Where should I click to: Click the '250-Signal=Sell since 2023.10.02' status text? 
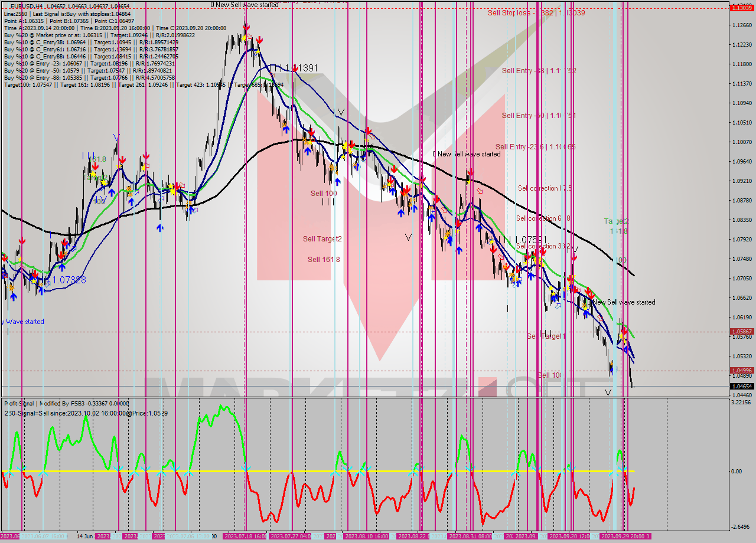(x=86, y=413)
